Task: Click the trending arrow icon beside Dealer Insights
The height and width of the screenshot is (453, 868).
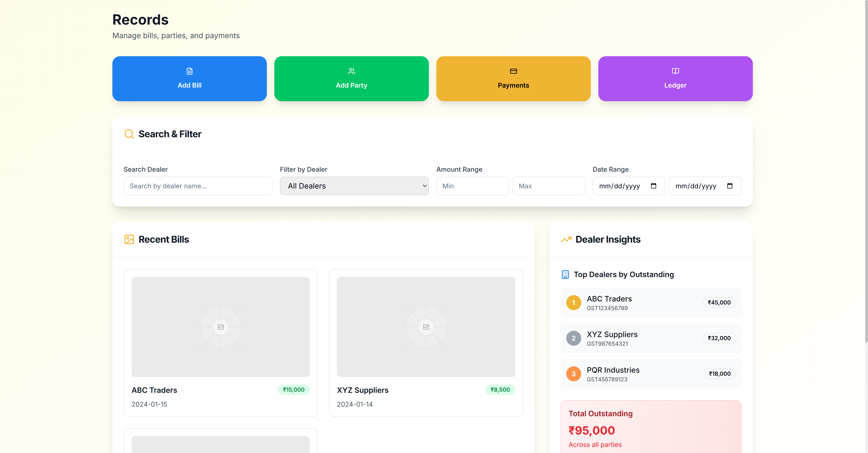Action: coord(566,239)
